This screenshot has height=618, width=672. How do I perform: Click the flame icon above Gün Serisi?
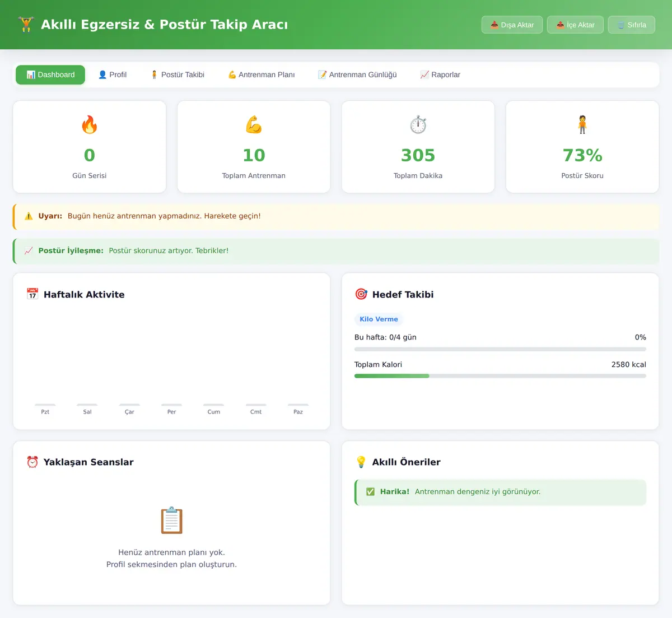(90, 124)
